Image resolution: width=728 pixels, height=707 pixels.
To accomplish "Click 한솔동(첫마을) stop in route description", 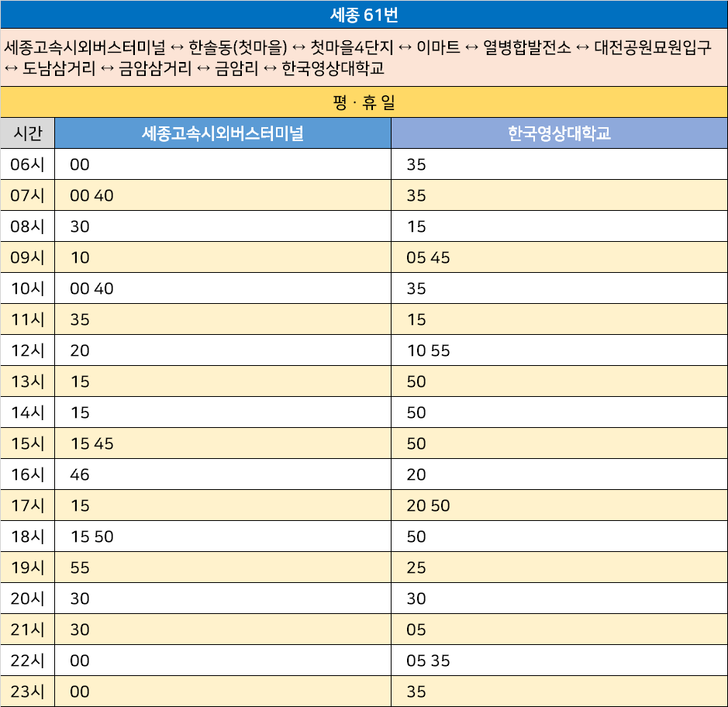I will [x=238, y=47].
